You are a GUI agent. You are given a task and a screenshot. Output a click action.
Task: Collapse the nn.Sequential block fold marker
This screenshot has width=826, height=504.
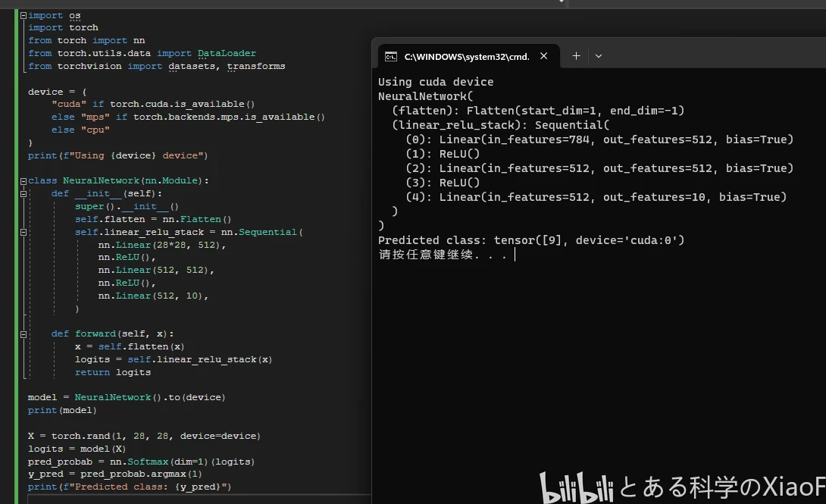(23, 232)
